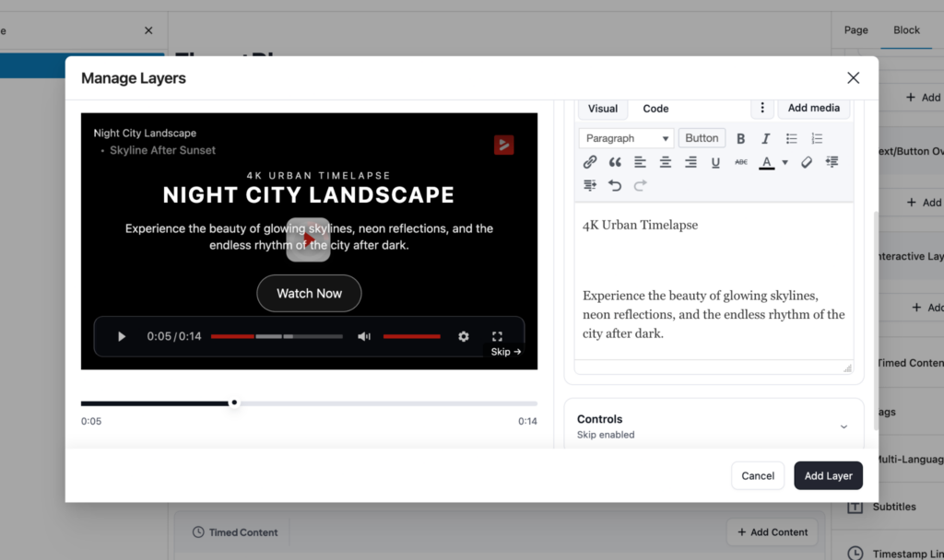Redo the last edit
Viewport: 944px width, 560px height.
pos(640,185)
